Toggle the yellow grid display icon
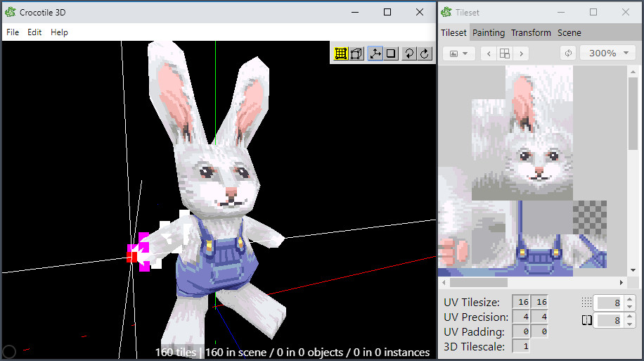 coord(341,53)
